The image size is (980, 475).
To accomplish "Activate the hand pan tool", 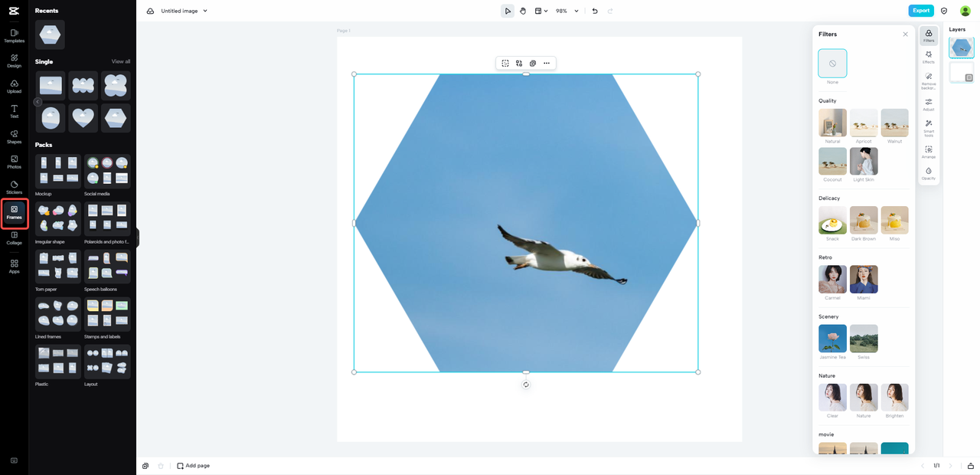I will (523, 11).
